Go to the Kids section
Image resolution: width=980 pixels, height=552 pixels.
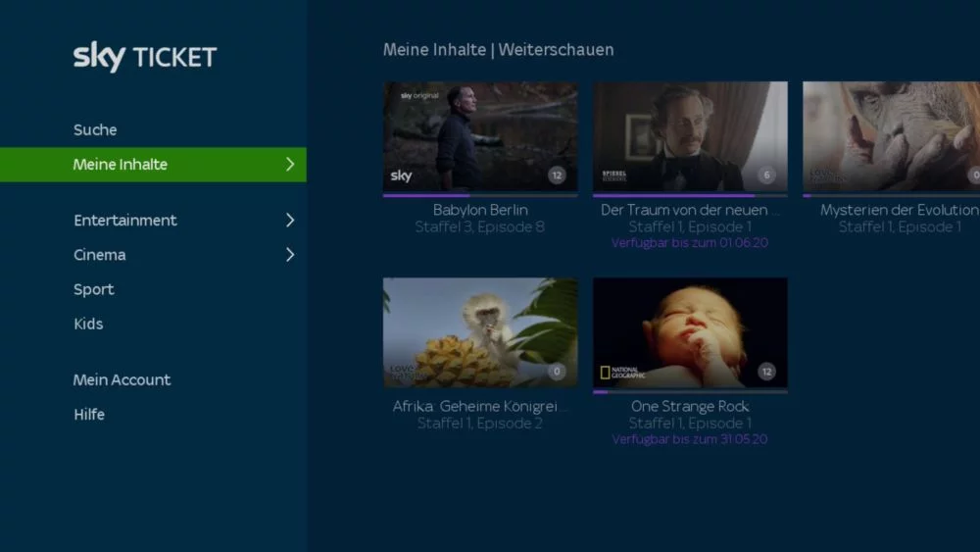coord(88,324)
